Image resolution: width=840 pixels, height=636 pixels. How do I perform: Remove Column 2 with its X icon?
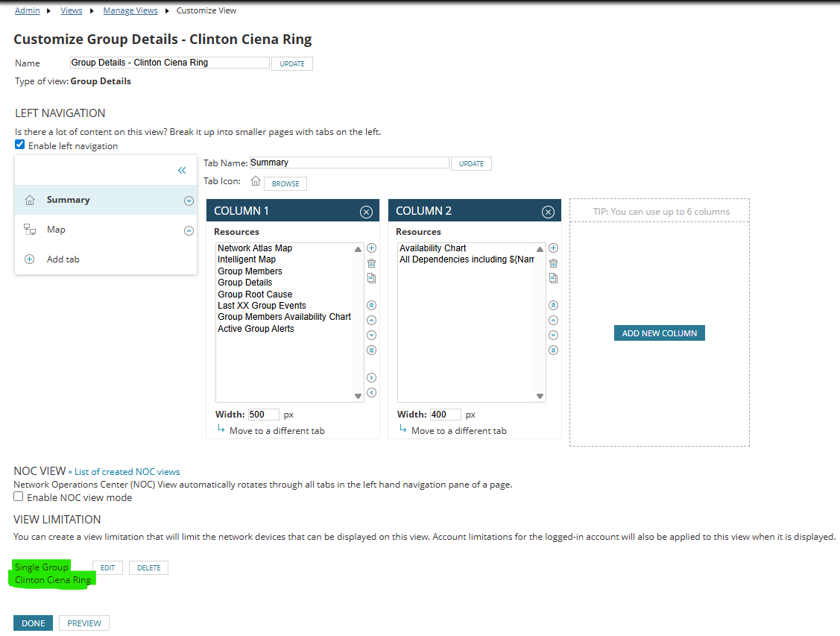548,212
